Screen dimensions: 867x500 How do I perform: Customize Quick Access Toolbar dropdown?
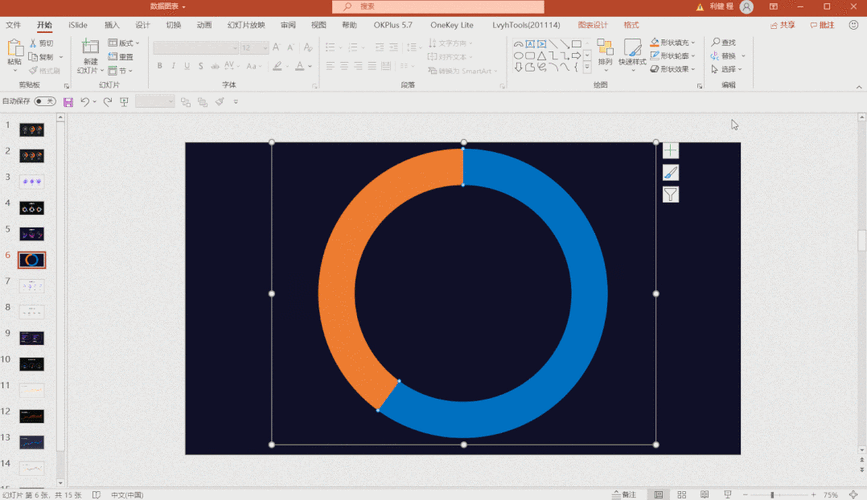point(236,102)
